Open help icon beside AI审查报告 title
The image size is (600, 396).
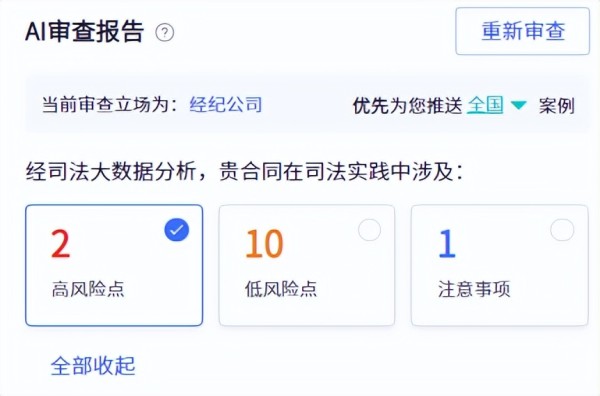(x=165, y=33)
